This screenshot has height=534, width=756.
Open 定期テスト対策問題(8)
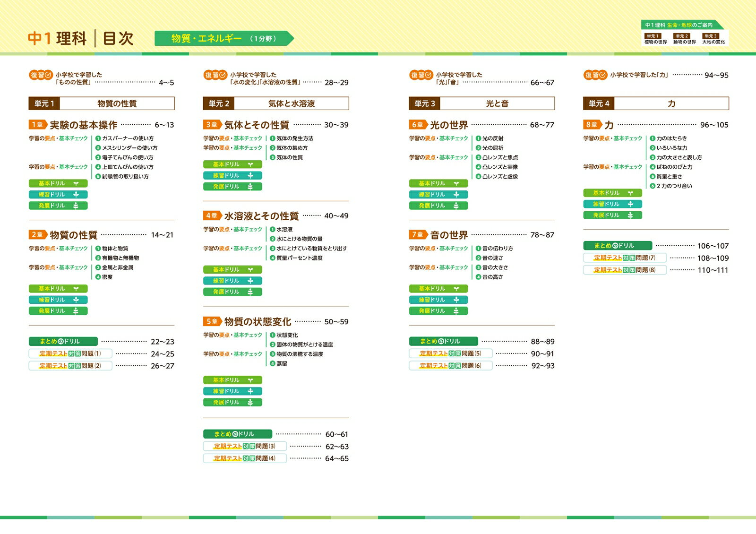tap(625, 270)
